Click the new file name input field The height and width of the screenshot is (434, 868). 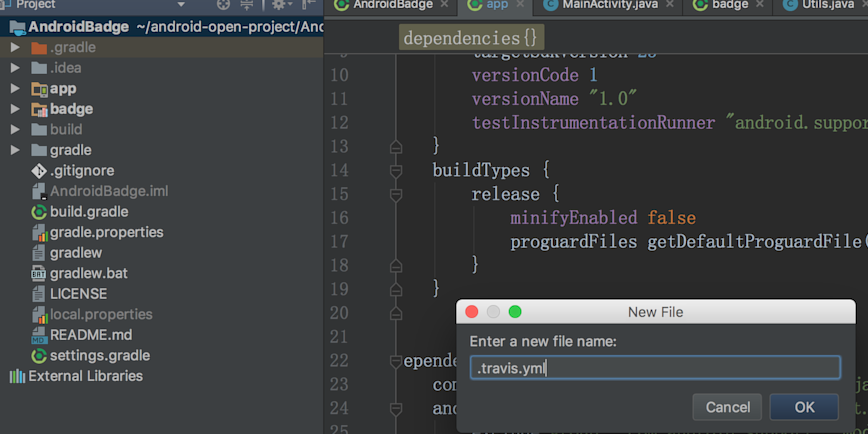coord(655,368)
